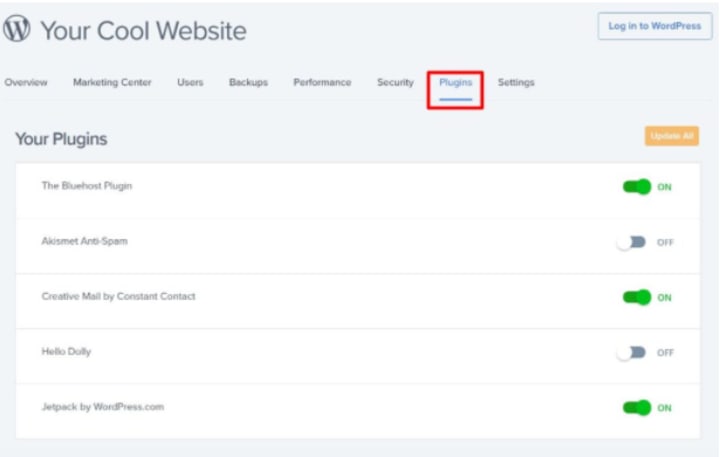Viewport: 720px width, 457px height.
Task: Click the Hello Dolly plugin name
Action: point(66,351)
